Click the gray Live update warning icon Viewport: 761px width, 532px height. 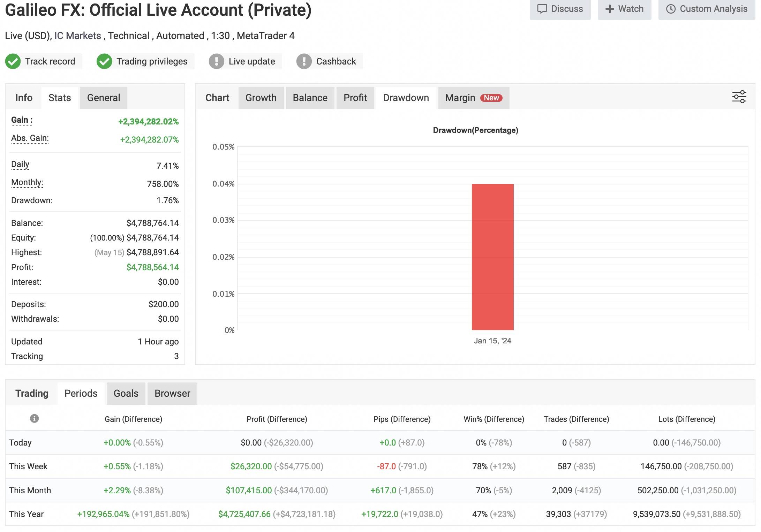click(x=217, y=61)
